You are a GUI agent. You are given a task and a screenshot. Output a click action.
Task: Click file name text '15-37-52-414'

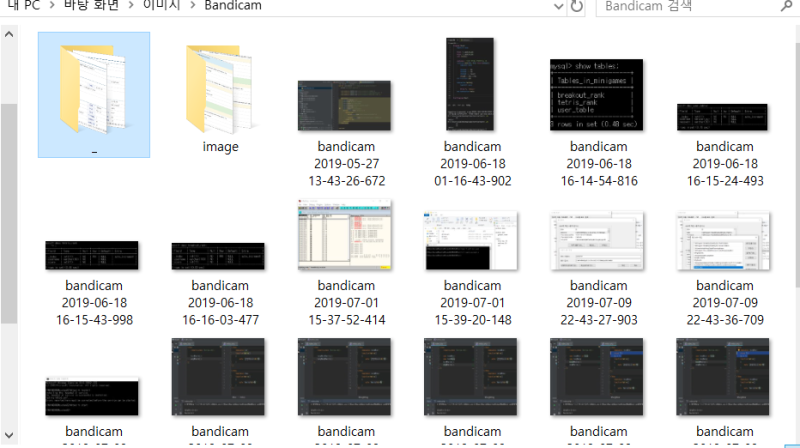click(346, 320)
